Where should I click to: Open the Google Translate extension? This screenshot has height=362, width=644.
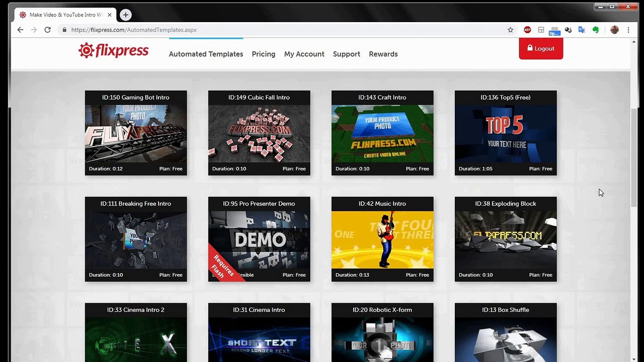tap(582, 30)
